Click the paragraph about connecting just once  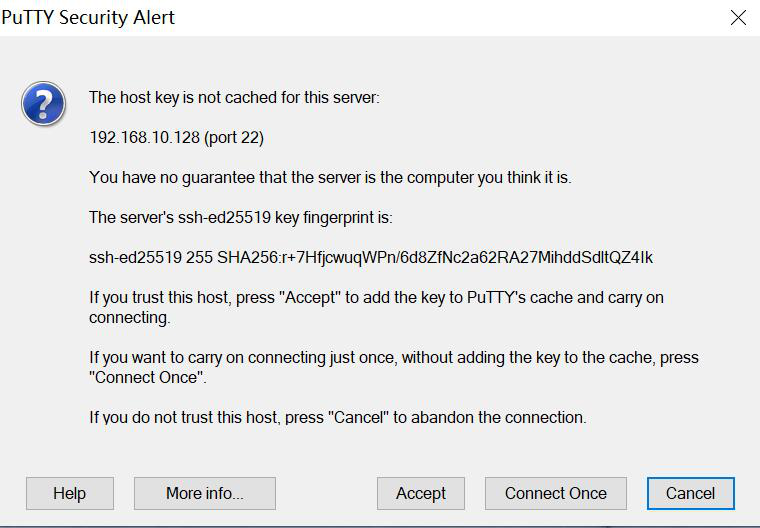[x=394, y=367]
